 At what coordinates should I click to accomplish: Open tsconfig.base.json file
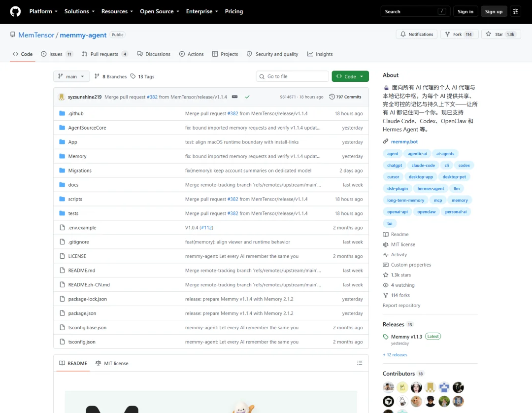[x=87, y=327]
